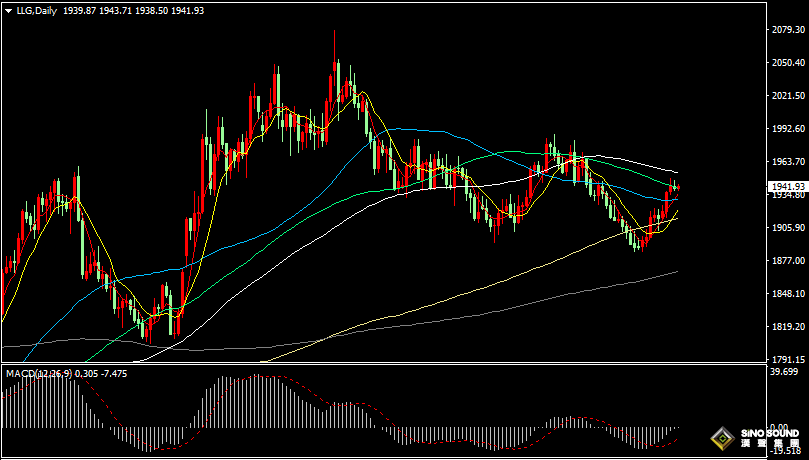The image size is (809, 460).
Task: Click the 2079.30 price axis label
Action: tap(788, 30)
